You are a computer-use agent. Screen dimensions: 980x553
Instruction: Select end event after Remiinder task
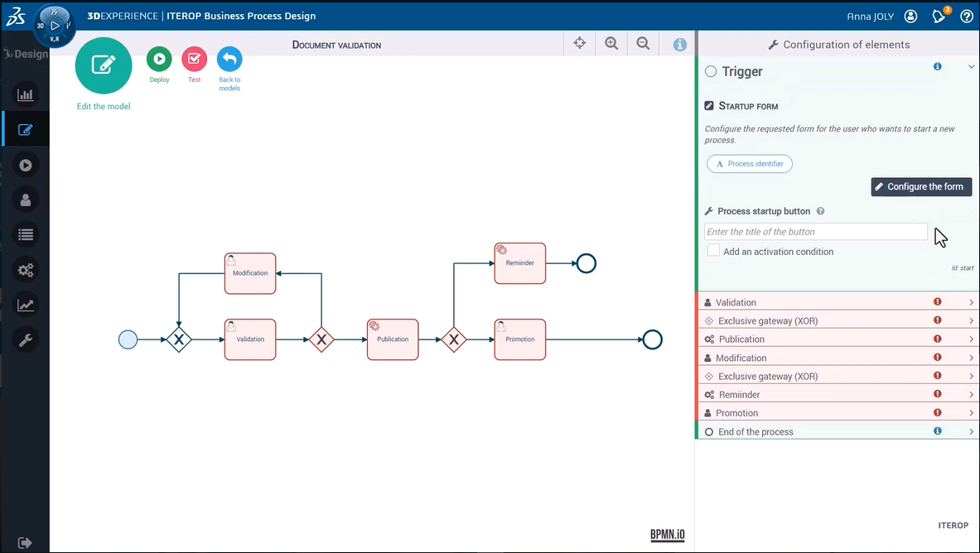[x=587, y=263]
